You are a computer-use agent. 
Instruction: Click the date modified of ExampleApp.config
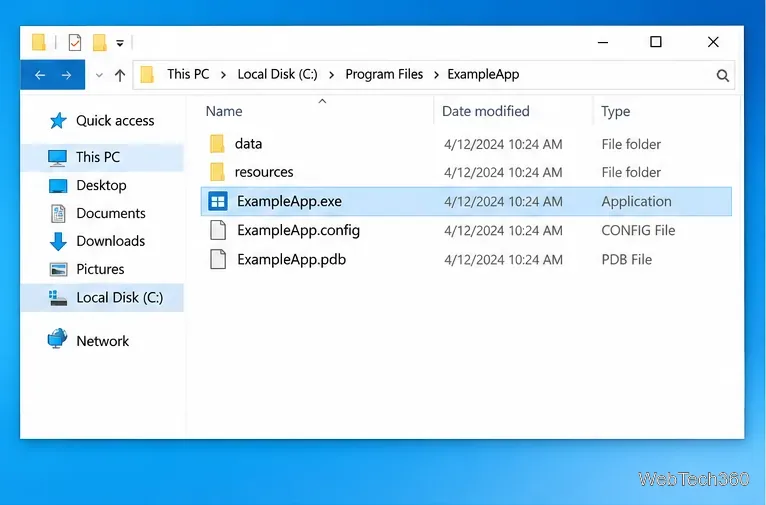coord(503,231)
